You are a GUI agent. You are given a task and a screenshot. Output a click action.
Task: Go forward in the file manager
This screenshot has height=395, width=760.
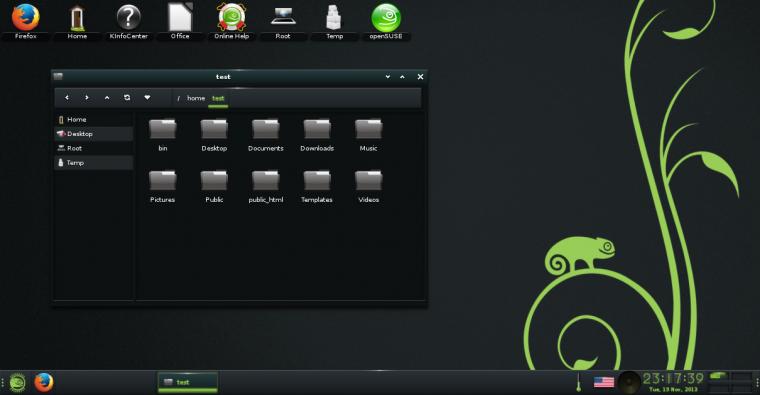click(x=87, y=98)
